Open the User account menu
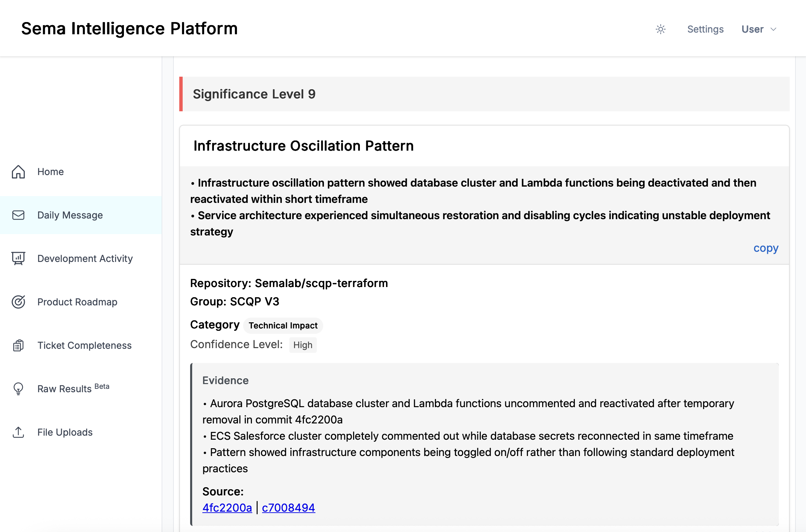 point(759,29)
